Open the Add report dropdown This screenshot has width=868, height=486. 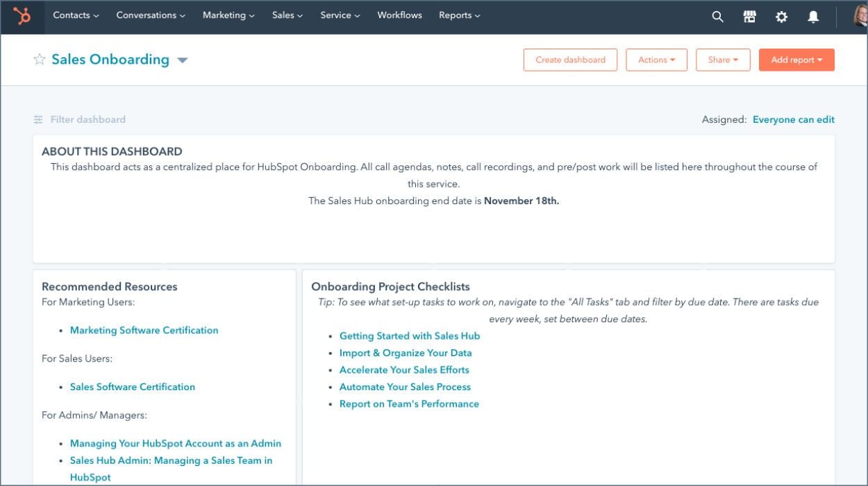(796, 60)
